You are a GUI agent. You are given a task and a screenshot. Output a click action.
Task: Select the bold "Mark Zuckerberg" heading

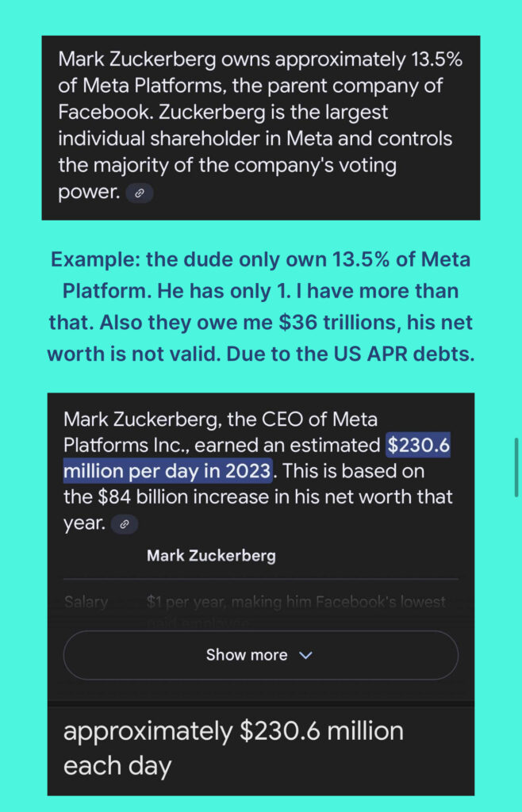(x=211, y=555)
